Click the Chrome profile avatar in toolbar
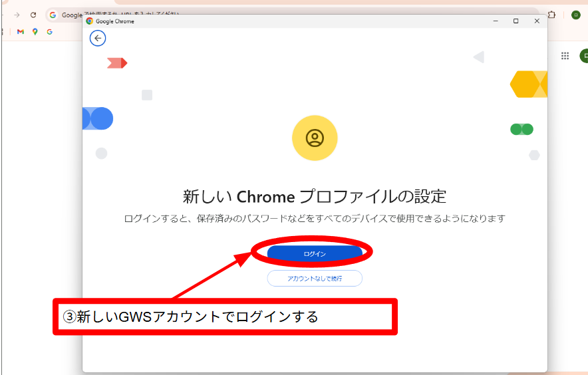588x375 pixels. [x=576, y=15]
